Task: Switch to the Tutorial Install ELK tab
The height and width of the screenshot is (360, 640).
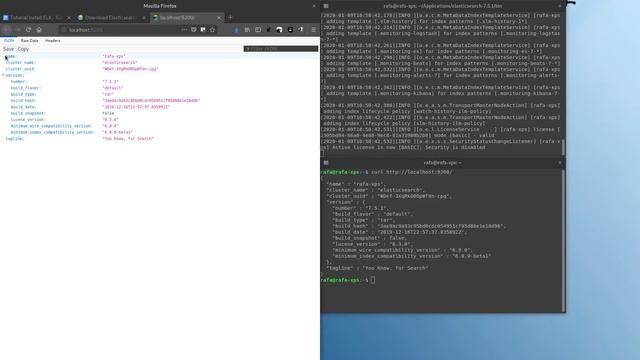Action: tap(37, 18)
